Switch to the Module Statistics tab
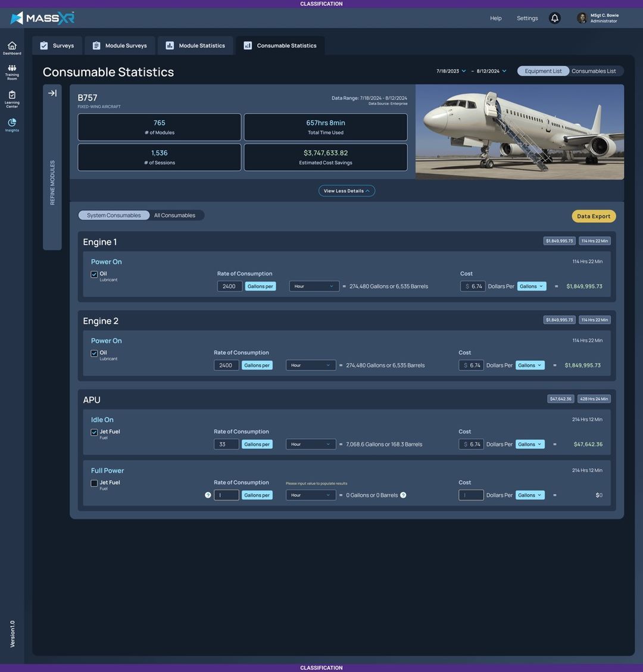643x672 pixels. pyautogui.click(x=195, y=45)
